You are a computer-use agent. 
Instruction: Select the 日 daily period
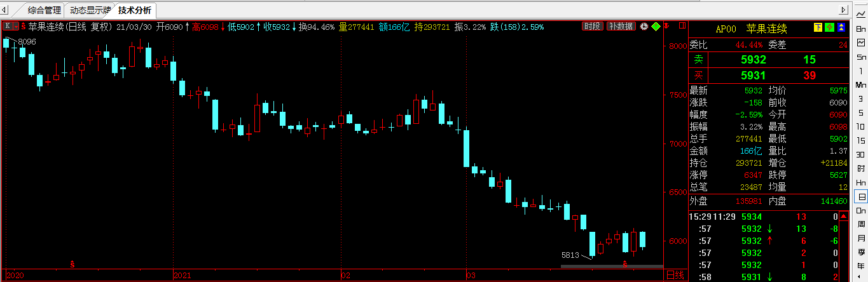(861, 196)
